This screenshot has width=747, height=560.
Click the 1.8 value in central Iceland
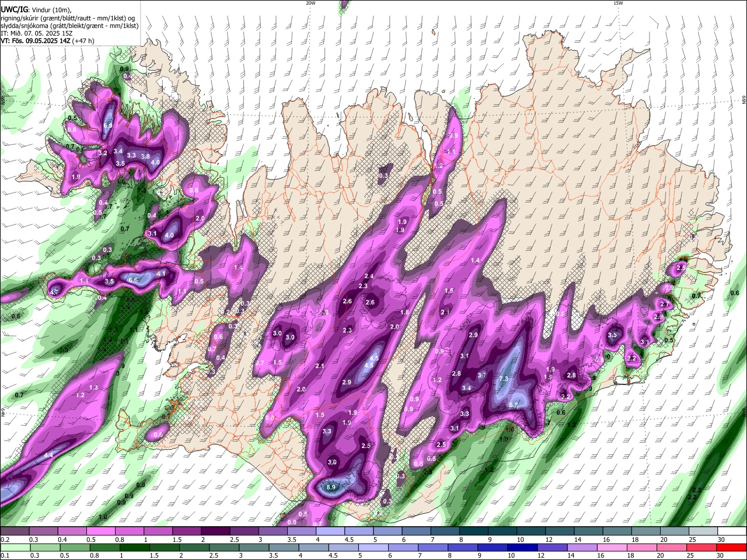[x=404, y=312]
